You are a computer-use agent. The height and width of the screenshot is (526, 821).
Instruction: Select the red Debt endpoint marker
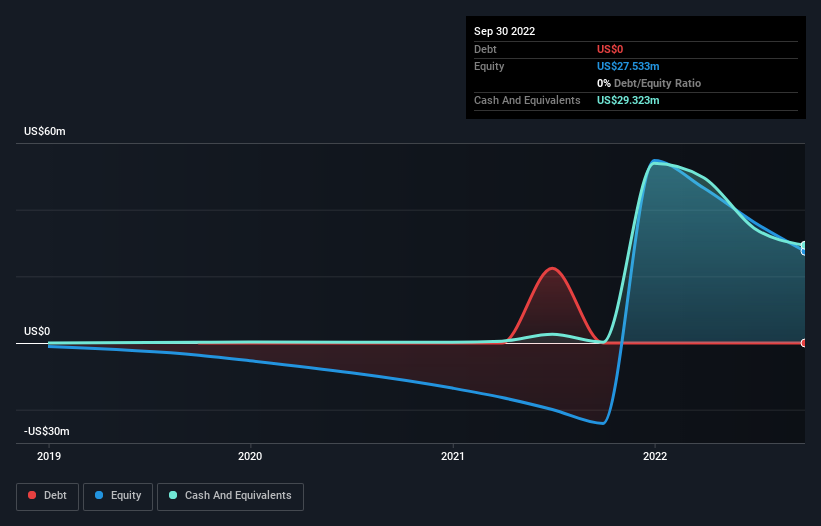pyautogui.click(x=804, y=343)
